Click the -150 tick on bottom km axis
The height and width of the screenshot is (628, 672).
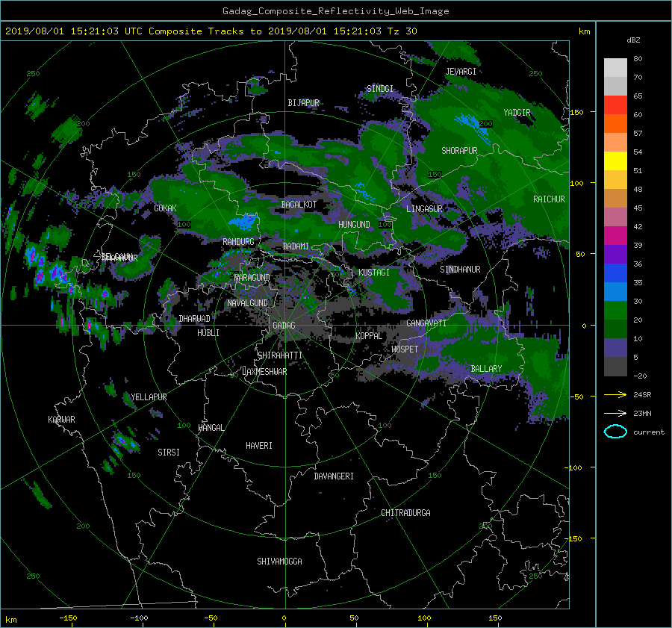[x=68, y=618]
